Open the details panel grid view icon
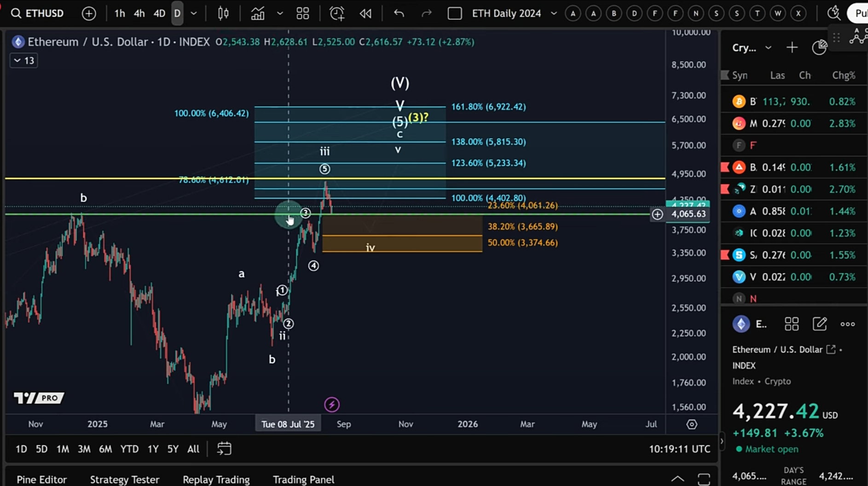 tap(792, 324)
